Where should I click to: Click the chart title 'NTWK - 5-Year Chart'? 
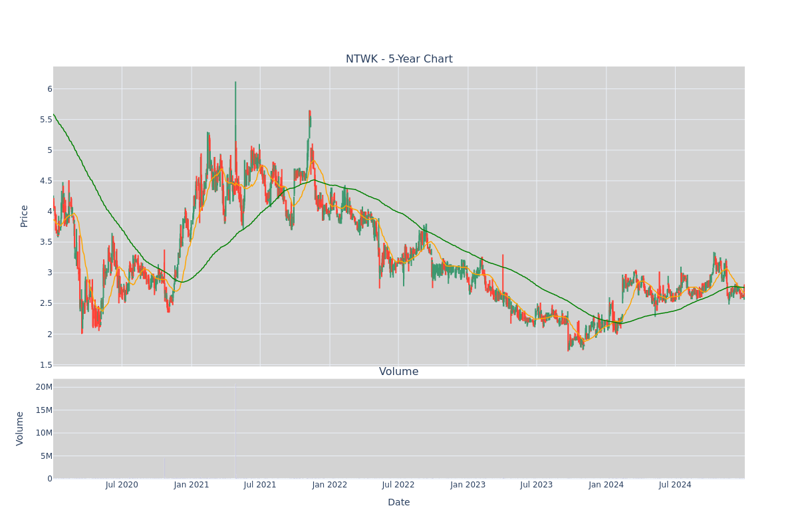pos(399,59)
